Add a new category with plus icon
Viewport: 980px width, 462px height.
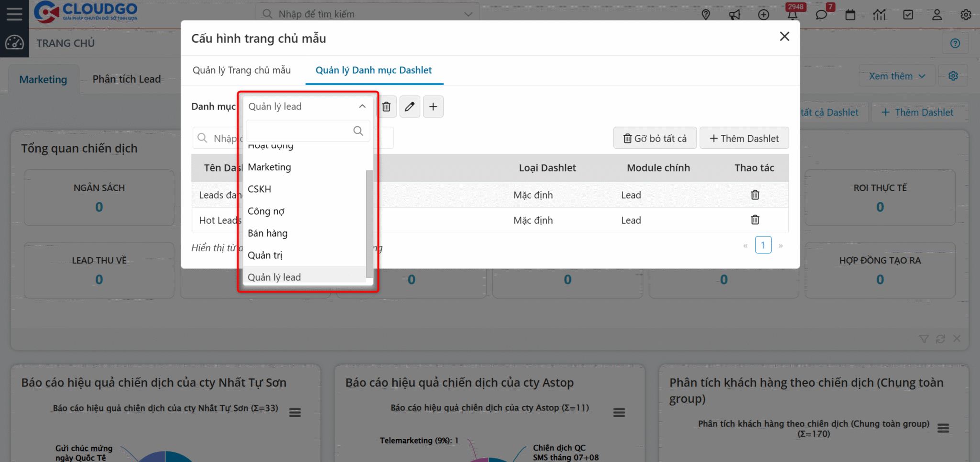(x=433, y=106)
